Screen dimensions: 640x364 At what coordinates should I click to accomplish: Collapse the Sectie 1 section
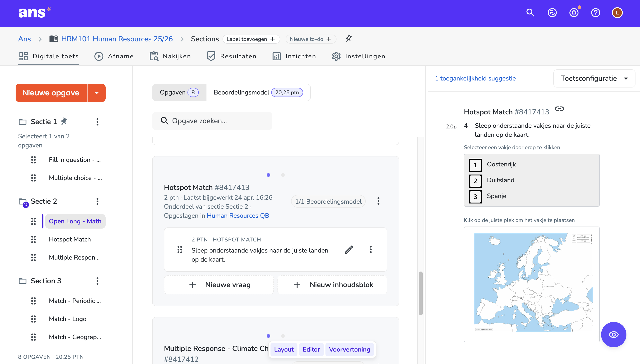(44, 122)
